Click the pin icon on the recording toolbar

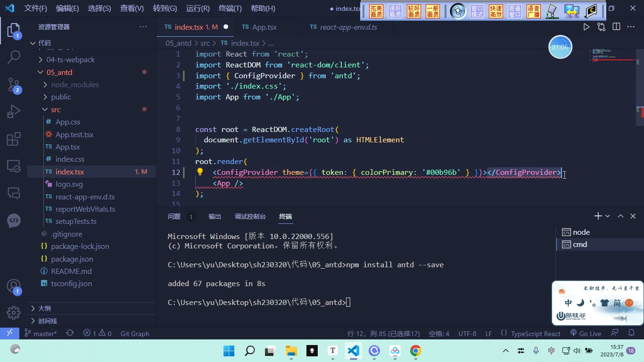(x=458, y=11)
